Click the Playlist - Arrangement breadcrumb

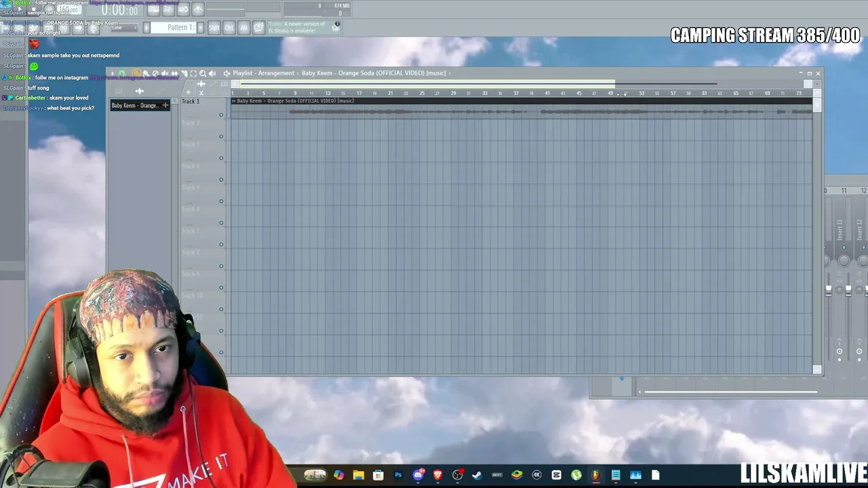tap(263, 73)
